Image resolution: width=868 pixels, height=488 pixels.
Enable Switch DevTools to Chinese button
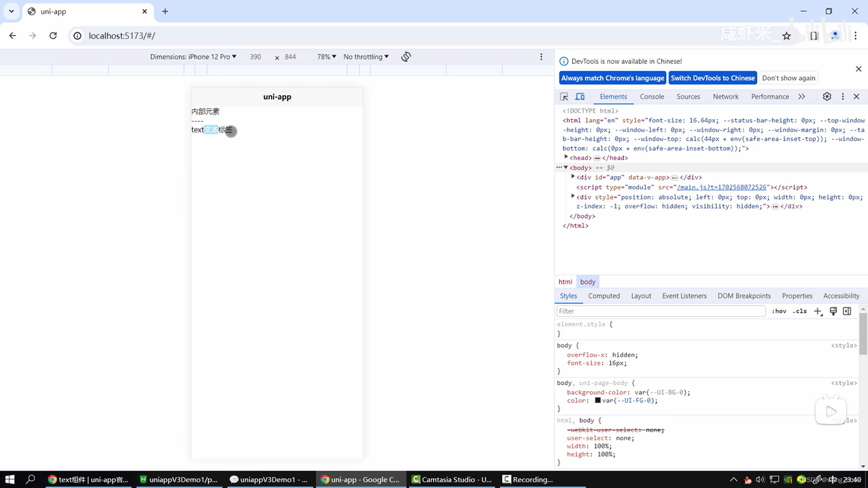click(x=712, y=77)
